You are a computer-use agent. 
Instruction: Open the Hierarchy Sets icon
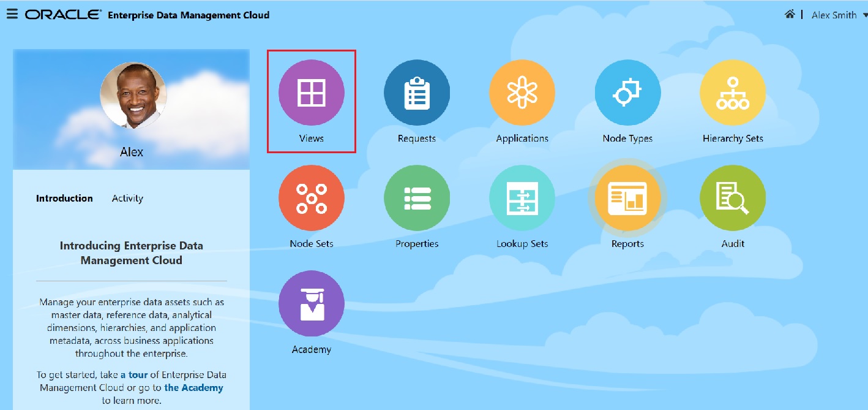point(733,92)
